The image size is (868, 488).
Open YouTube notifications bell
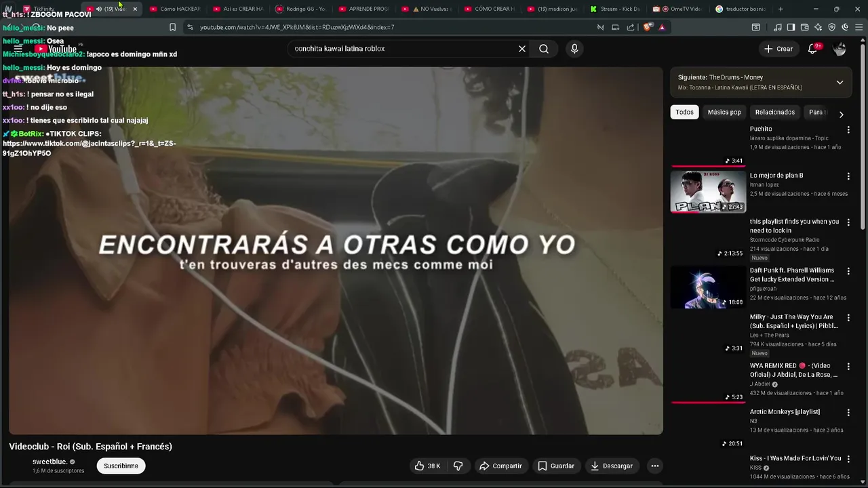[813, 49]
